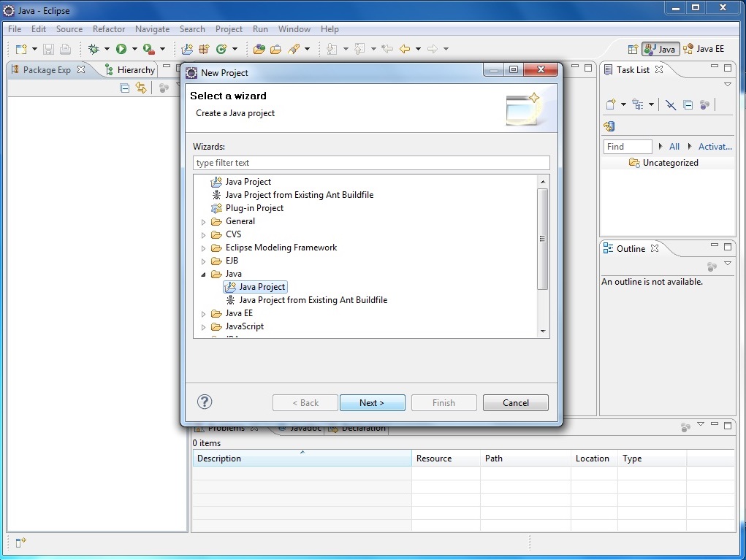Collapse the Java folder in the wizard list
Screen dimensions: 746x560
click(202, 274)
